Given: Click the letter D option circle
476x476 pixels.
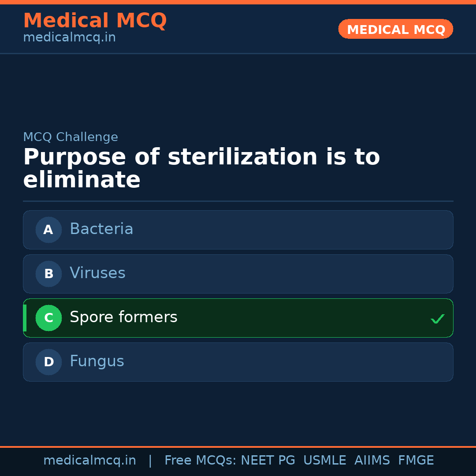Looking at the screenshot, I should coord(48,362).
